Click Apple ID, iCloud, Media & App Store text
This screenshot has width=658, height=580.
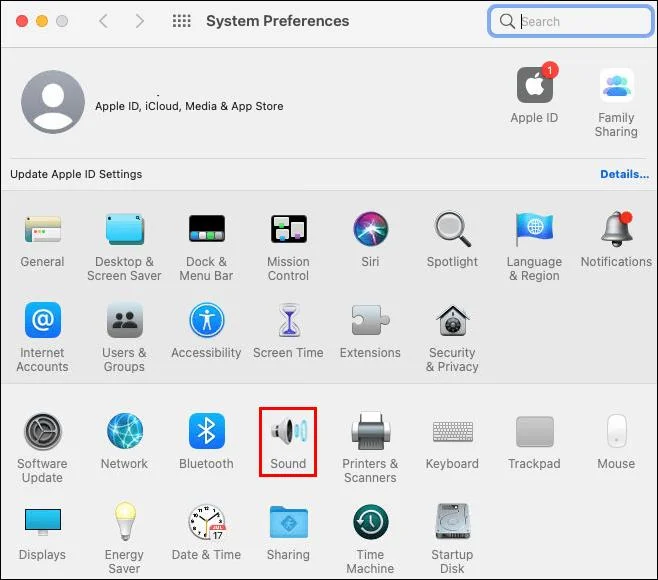(189, 106)
